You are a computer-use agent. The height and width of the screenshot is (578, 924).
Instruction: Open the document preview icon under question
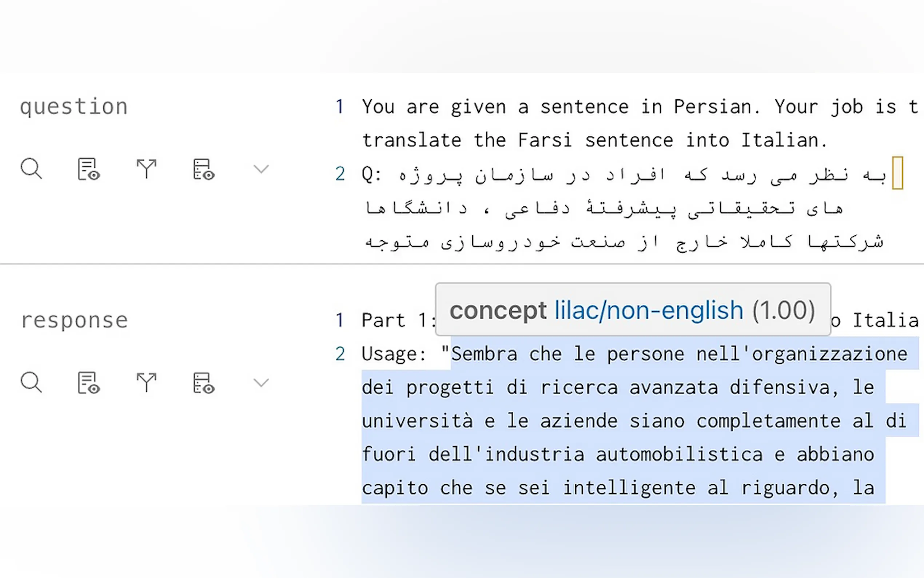pos(89,169)
